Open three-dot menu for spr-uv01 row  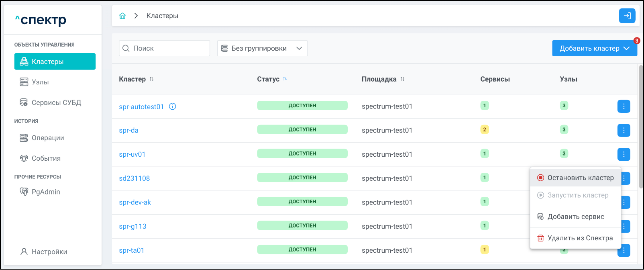[x=624, y=154]
